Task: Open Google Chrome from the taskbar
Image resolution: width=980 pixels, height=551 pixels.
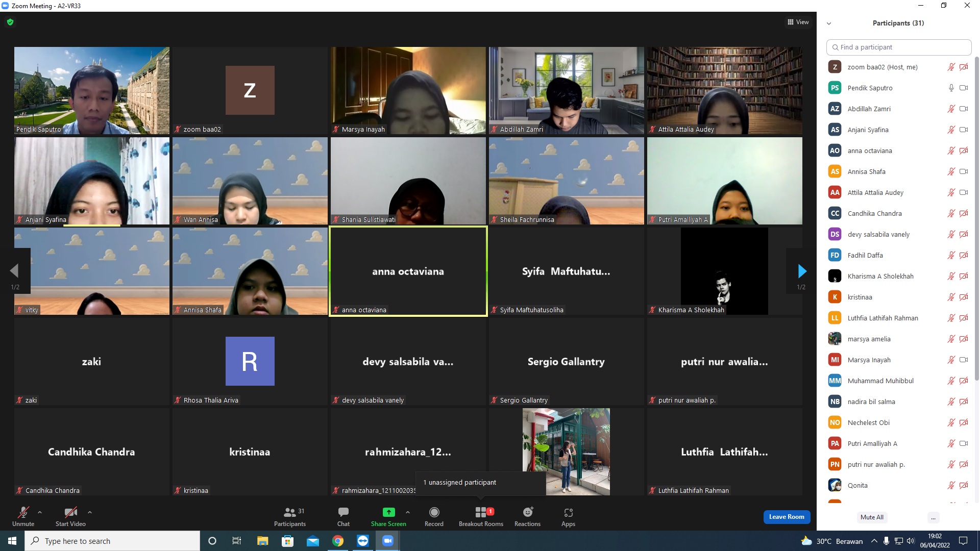Action: tap(338, 541)
